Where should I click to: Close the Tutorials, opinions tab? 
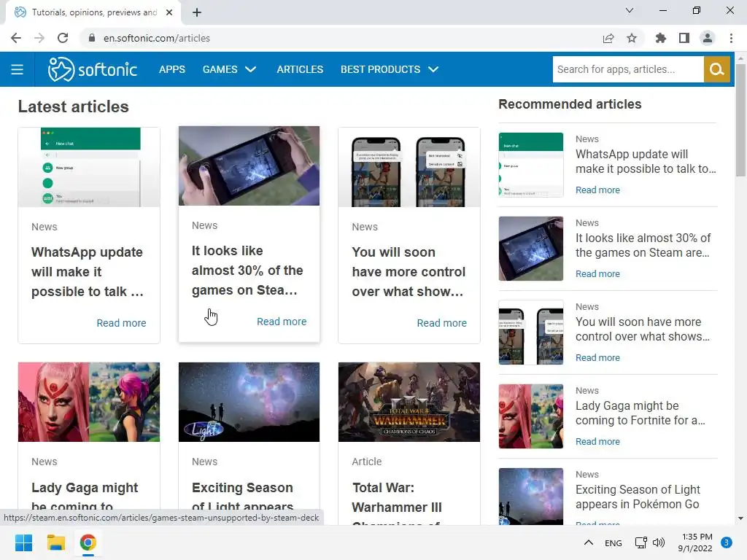click(x=169, y=12)
